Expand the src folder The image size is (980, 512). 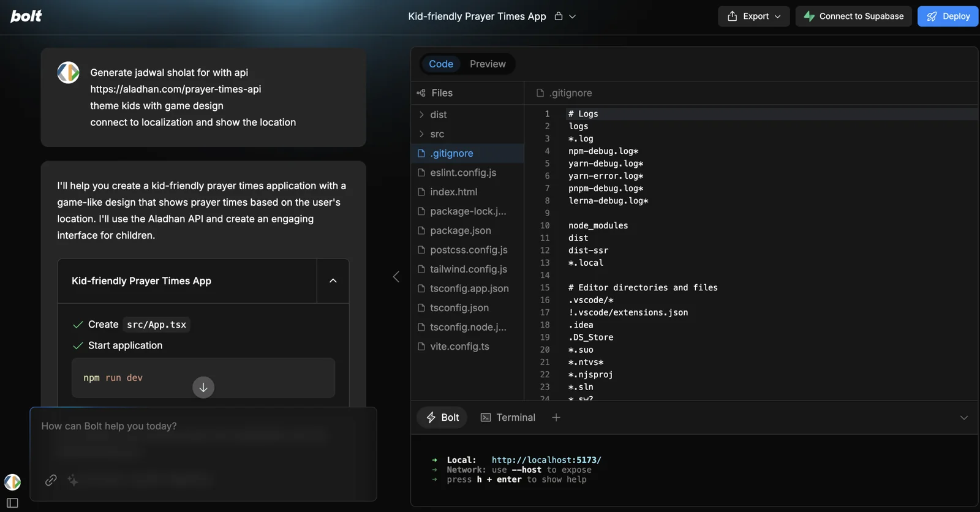tap(437, 134)
